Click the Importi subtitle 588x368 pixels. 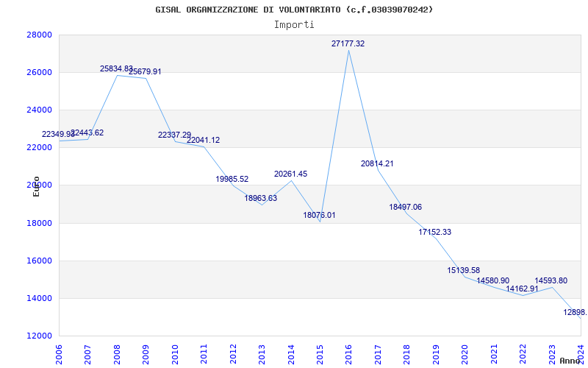click(294, 25)
